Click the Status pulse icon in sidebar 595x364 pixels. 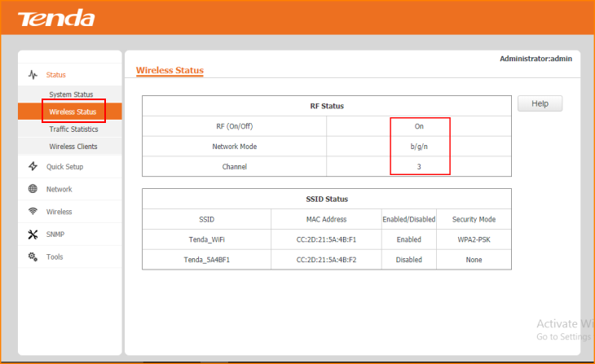[33, 75]
